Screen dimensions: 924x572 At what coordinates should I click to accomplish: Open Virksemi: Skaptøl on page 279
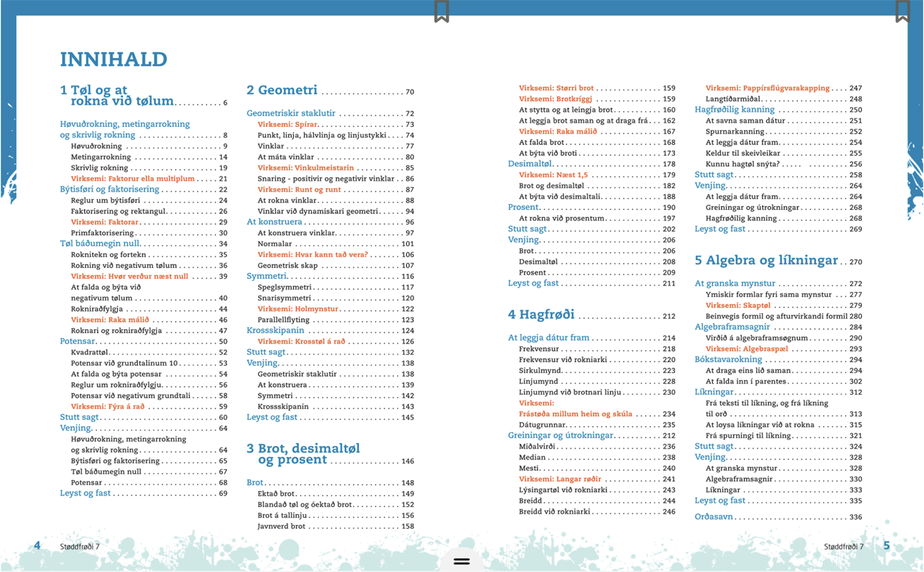[x=784, y=305]
